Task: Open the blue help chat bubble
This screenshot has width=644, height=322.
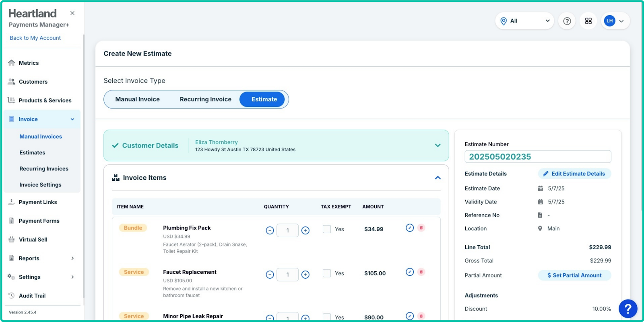Action: coord(627,309)
